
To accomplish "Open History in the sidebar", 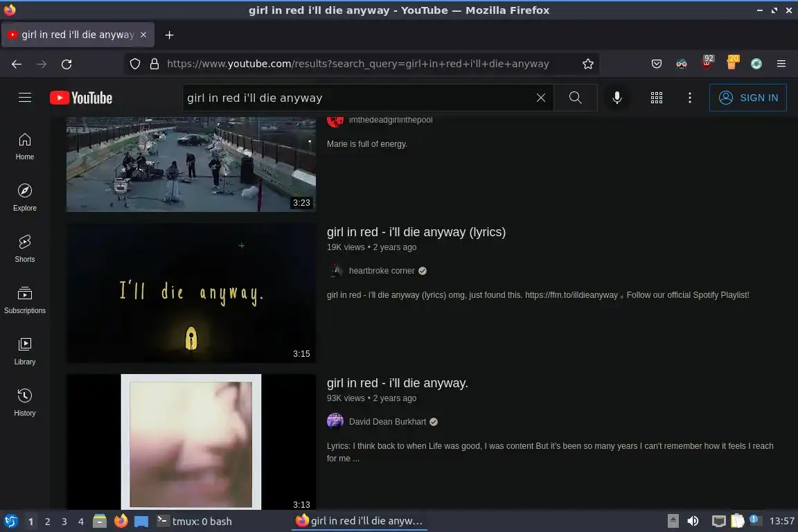I will point(25,402).
